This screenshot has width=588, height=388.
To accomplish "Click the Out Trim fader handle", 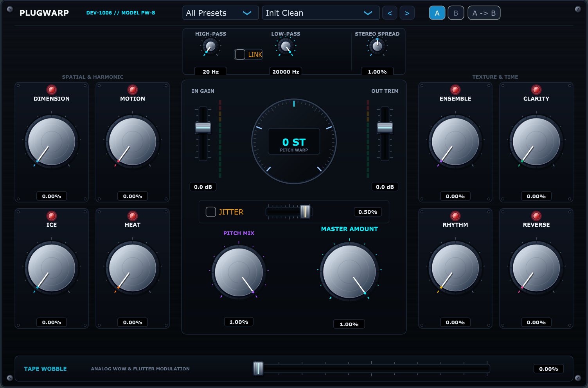I will tap(385, 127).
